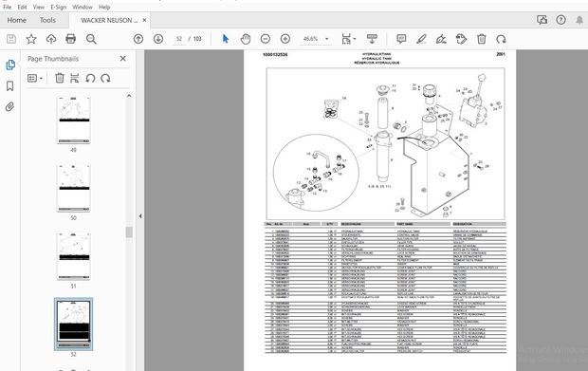Image resolution: width=588 pixels, height=371 pixels.
Task: Switch to the Home tab
Action: pos(16,20)
